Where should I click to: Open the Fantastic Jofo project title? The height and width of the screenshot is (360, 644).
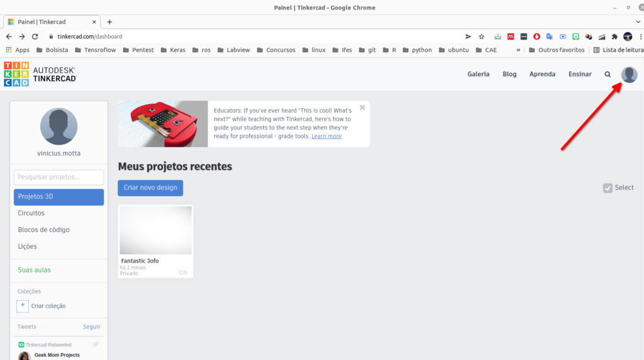point(140,261)
